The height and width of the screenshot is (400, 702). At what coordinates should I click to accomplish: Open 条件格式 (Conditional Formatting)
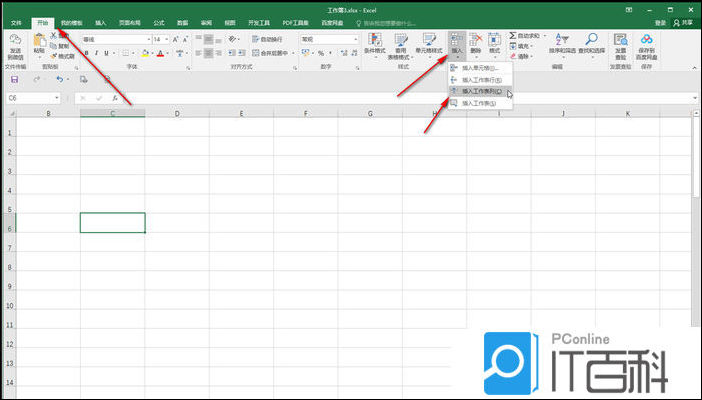point(375,46)
